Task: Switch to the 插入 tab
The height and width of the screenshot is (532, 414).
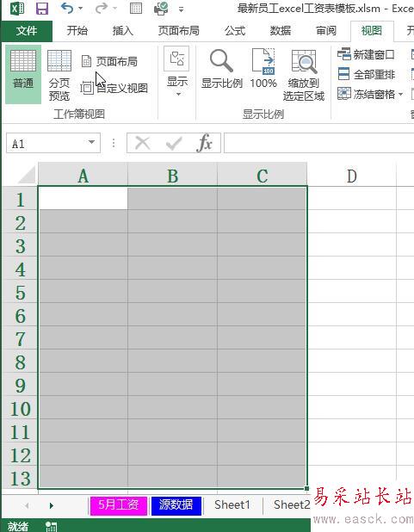Action: (122, 31)
